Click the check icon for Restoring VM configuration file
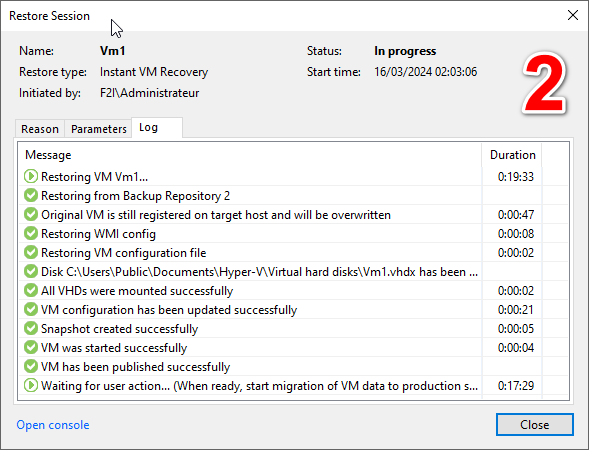589x450 pixels. tap(31, 252)
